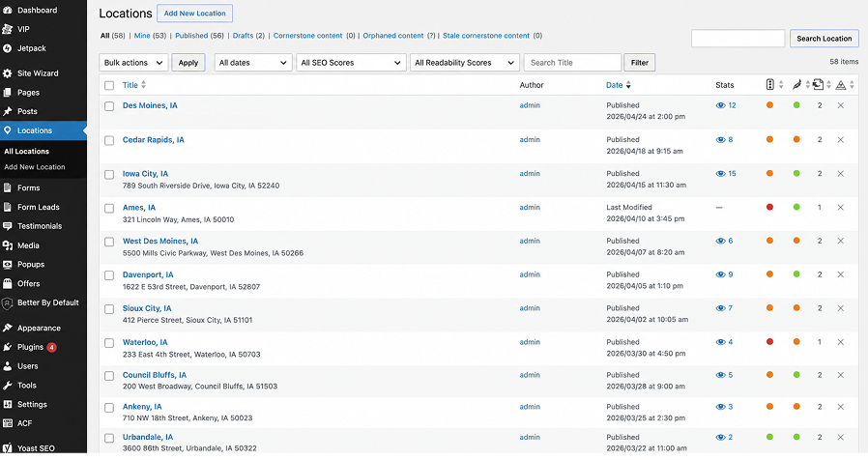Click the green SEO score dot for Urbandale, IA

tap(769, 436)
